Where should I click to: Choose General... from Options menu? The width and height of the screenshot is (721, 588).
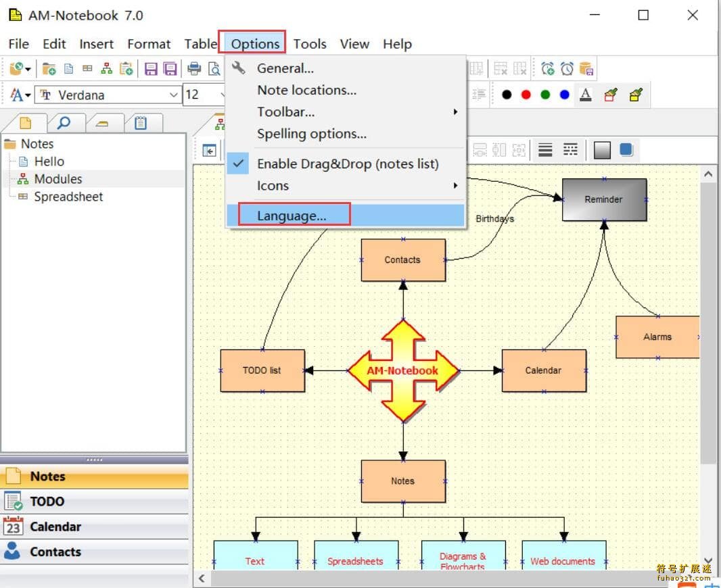(346, 68)
